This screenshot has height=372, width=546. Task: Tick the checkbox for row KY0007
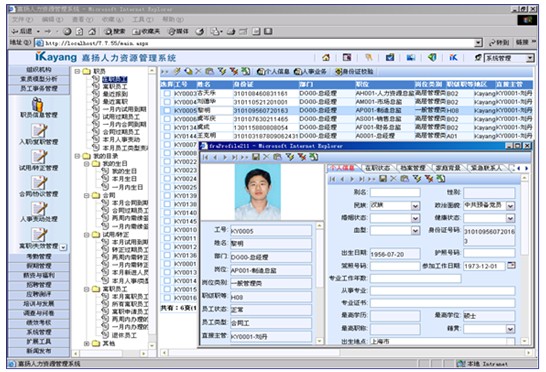click(x=167, y=144)
